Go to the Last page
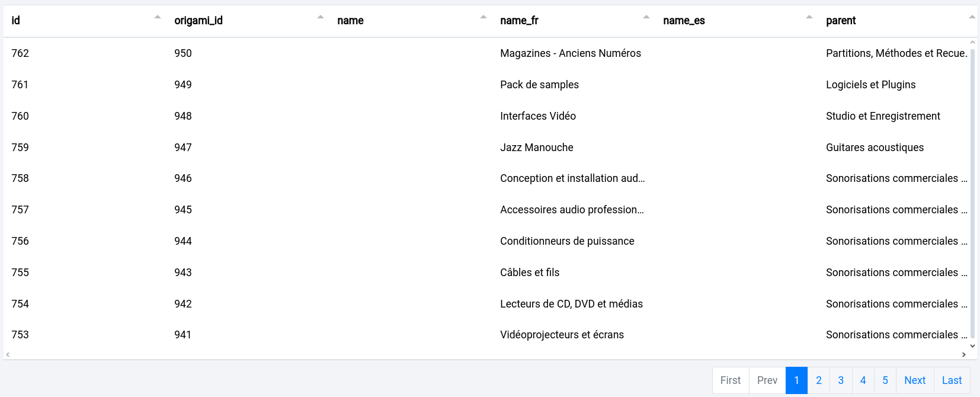Screen dimensions: 980x397 coord(952,380)
